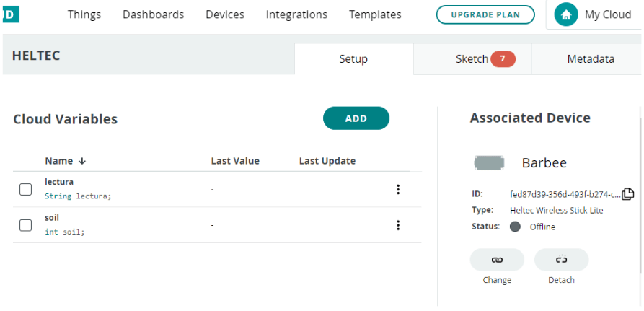
Task: Click the Offline status indicator dot
Action: 515,227
